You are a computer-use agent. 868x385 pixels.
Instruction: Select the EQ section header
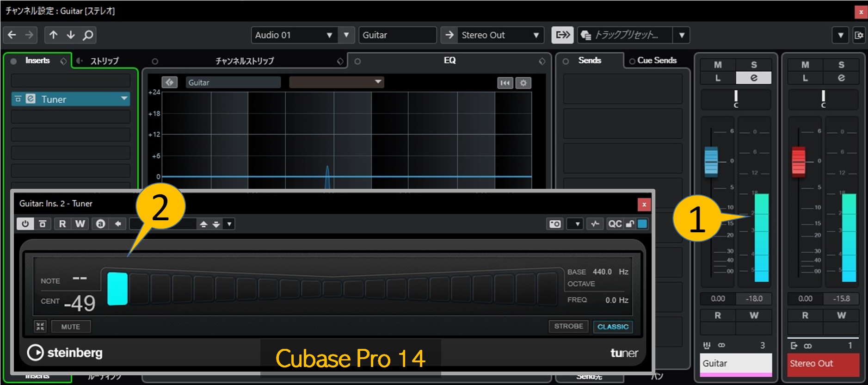449,61
